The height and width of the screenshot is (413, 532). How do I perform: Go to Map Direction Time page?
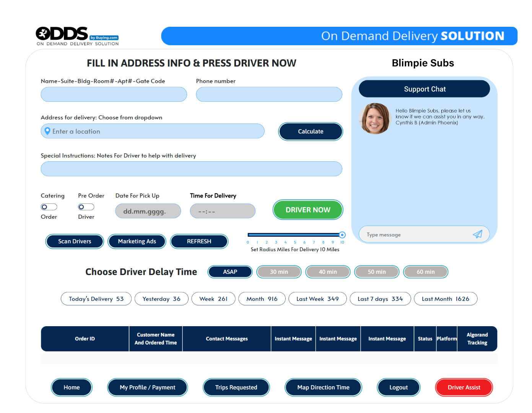pyautogui.click(x=323, y=387)
